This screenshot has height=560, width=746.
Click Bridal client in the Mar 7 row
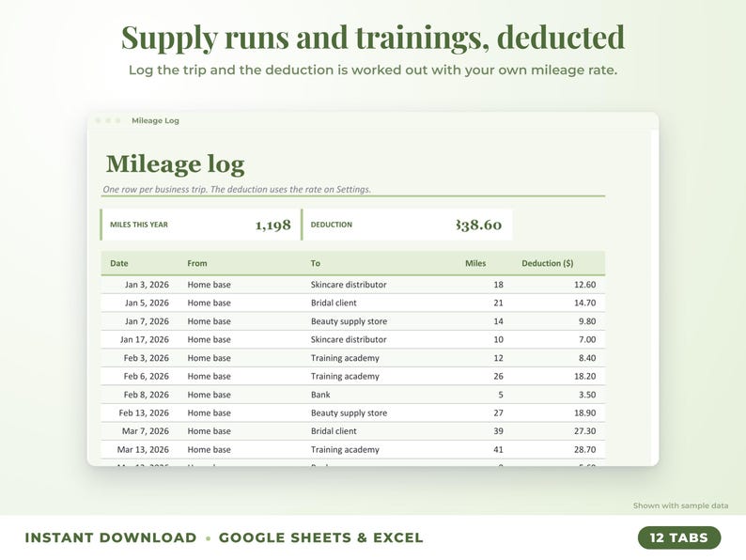coord(334,431)
